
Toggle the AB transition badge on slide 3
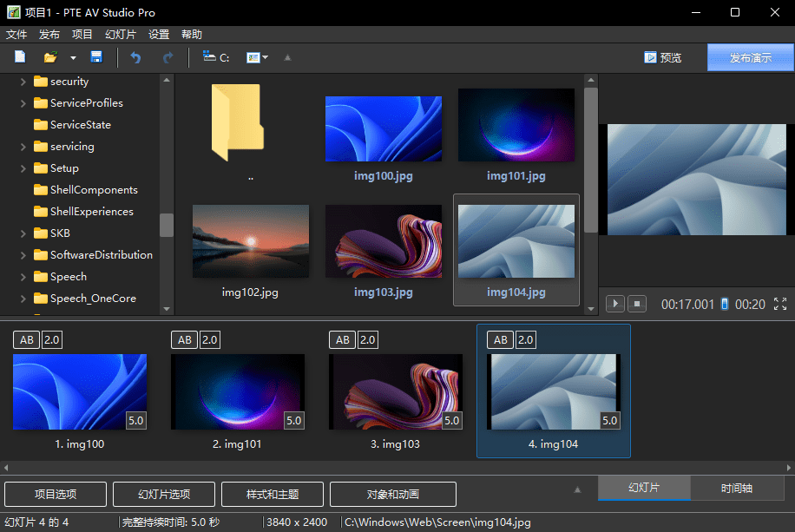(343, 340)
